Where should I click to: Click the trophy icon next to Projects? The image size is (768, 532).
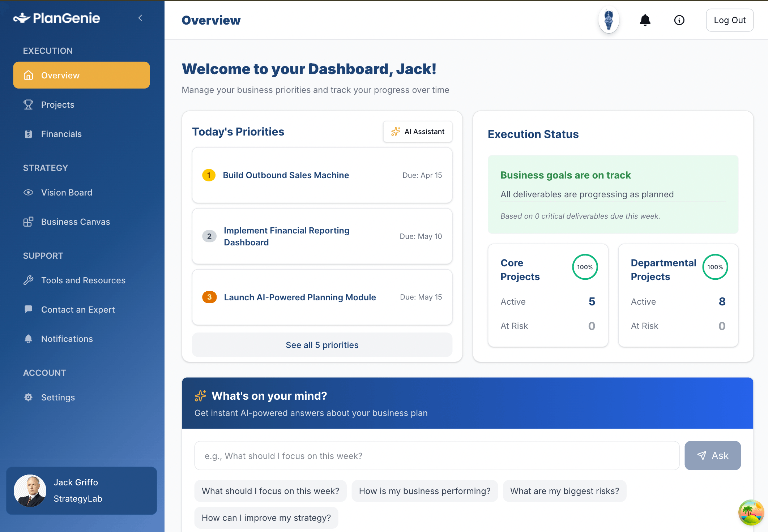pyautogui.click(x=28, y=104)
